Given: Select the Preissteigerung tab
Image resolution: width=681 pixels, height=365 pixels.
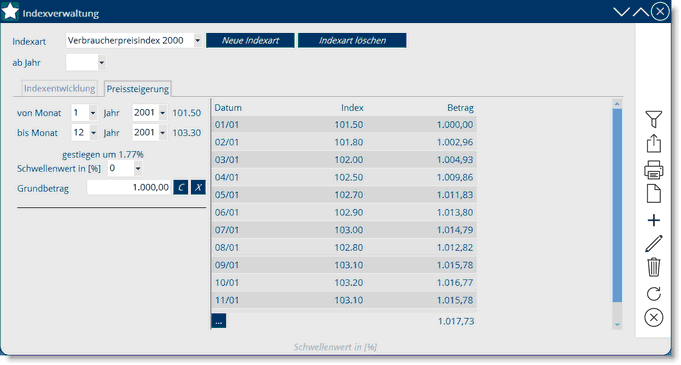Looking at the screenshot, I should pyautogui.click(x=138, y=89).
